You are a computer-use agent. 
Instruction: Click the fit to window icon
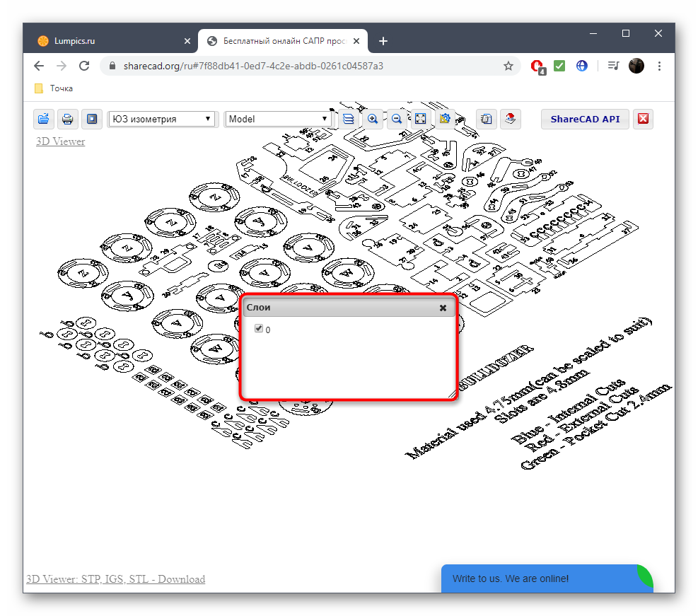pyautogui.click(x=420, y=119)
